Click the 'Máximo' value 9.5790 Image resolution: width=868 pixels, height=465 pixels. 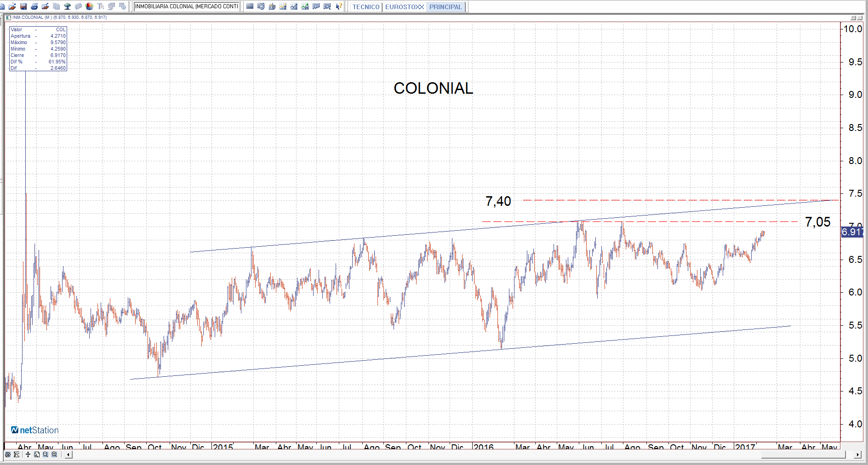pos(58,42)
